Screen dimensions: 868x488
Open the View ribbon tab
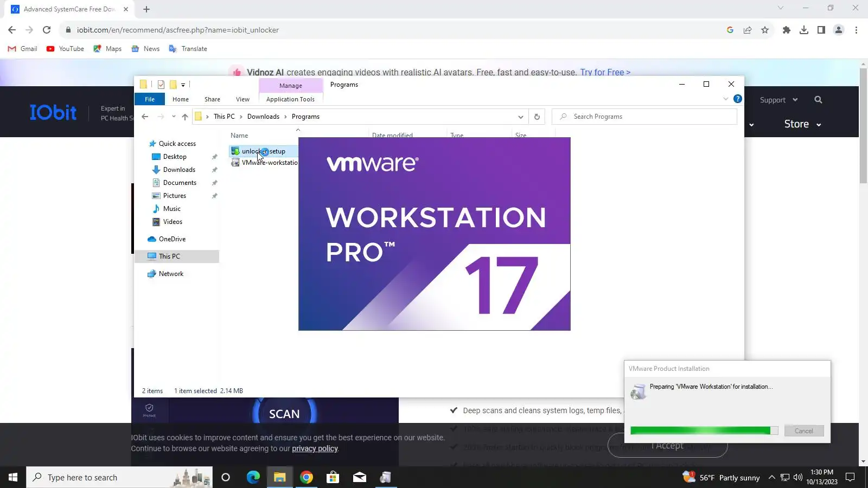242,99
